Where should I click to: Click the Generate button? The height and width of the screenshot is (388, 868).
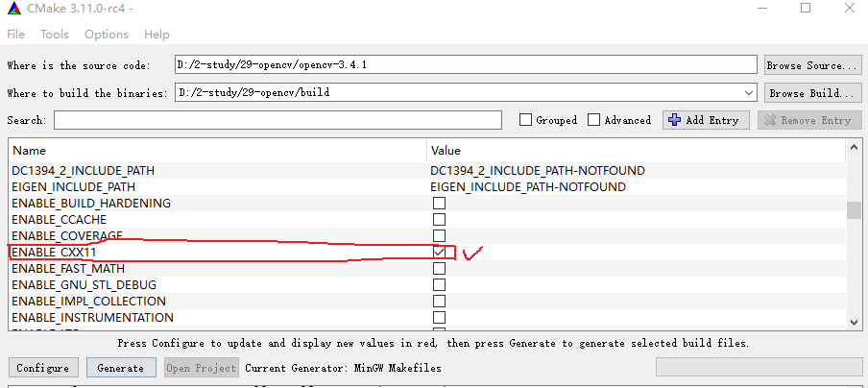[x=121, y=368]
